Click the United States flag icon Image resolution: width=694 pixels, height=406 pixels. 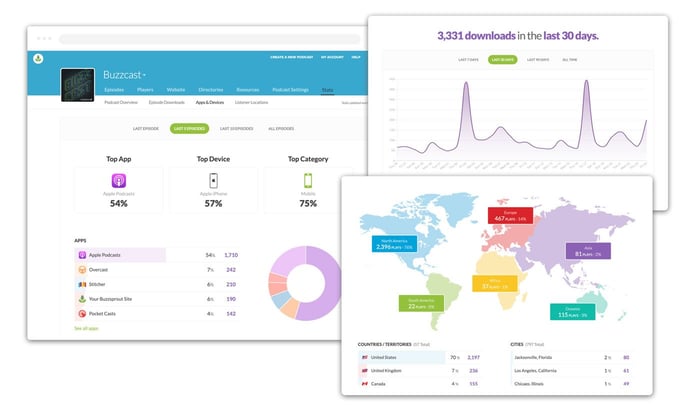(365, 357)
